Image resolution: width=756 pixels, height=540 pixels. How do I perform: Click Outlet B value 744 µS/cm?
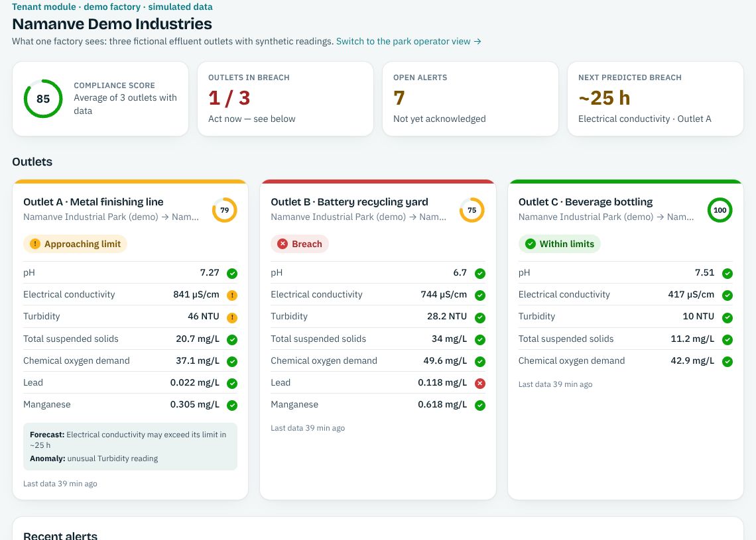(444, 294)
